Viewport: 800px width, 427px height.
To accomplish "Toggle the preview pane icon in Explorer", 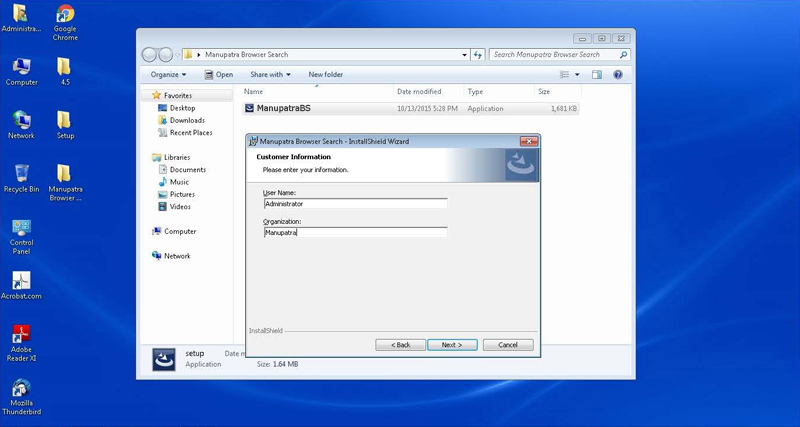I will 597,74.
